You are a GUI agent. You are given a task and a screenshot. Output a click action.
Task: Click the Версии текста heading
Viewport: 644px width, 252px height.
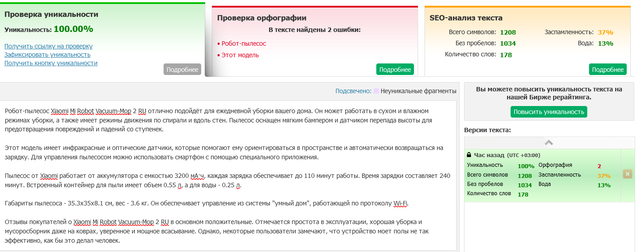click(488, 130)
